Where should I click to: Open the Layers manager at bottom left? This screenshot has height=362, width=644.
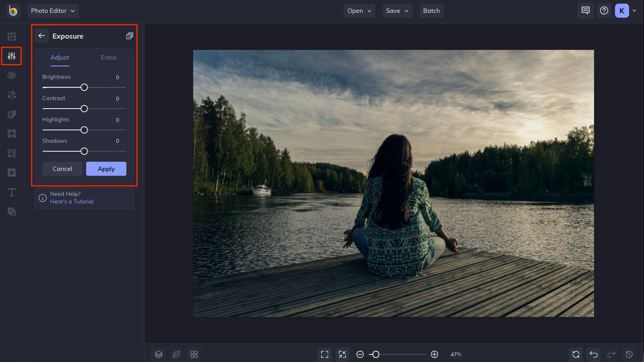pos(158,354)
